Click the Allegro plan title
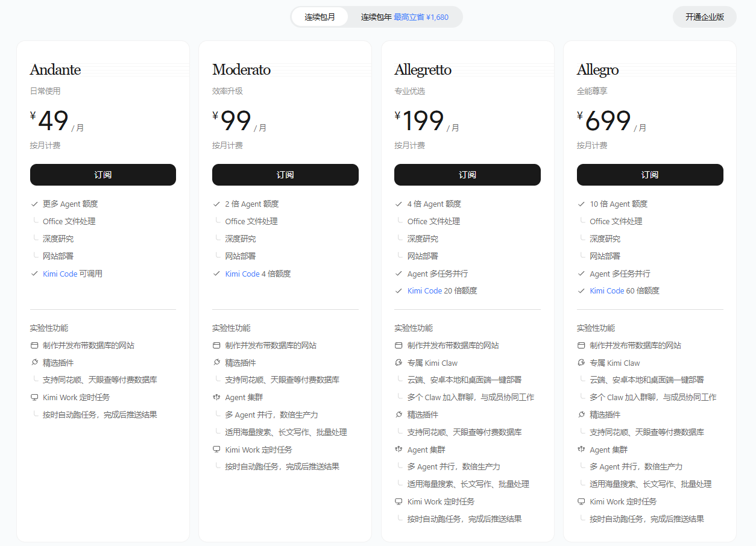The image size is (756, 546). pyautogui.click(x=597, y=70)
